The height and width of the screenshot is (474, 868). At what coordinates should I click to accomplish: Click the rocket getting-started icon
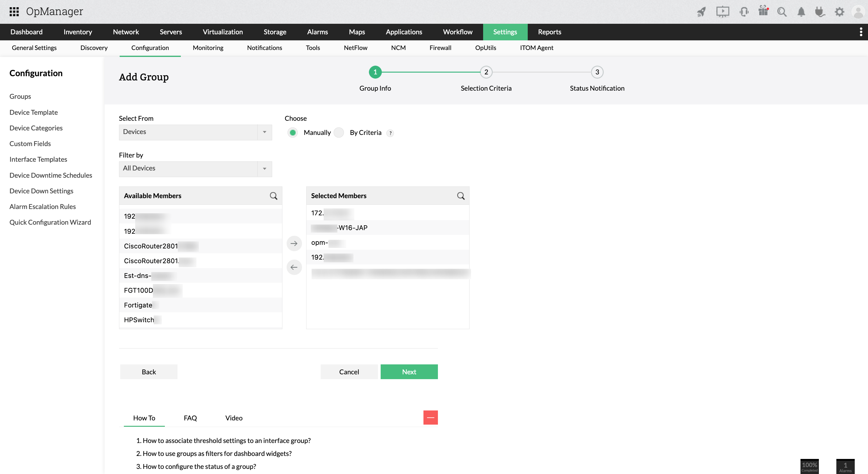(701, 11)
